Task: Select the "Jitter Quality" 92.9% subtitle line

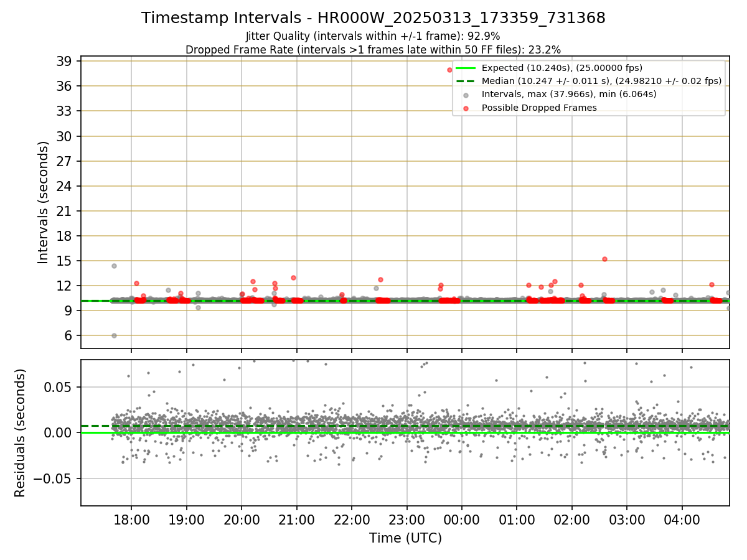Action: pyautogui.click(x=374, y=37)
